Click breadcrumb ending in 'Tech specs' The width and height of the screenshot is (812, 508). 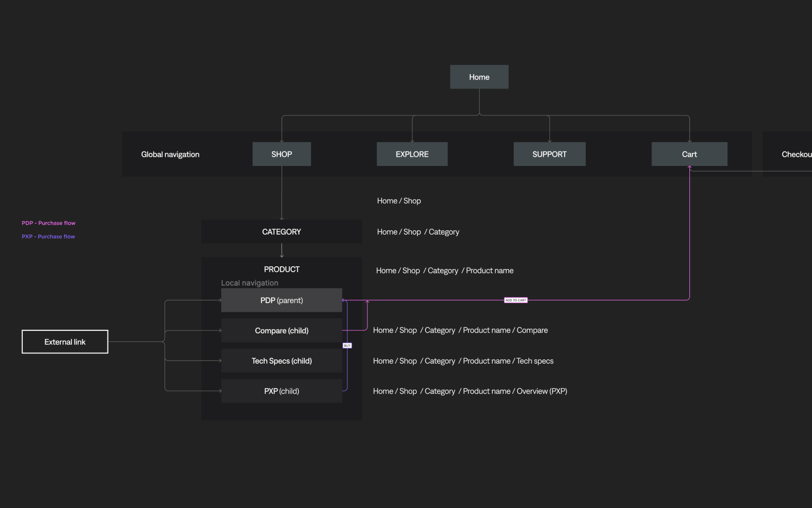(x=463, y=361)
